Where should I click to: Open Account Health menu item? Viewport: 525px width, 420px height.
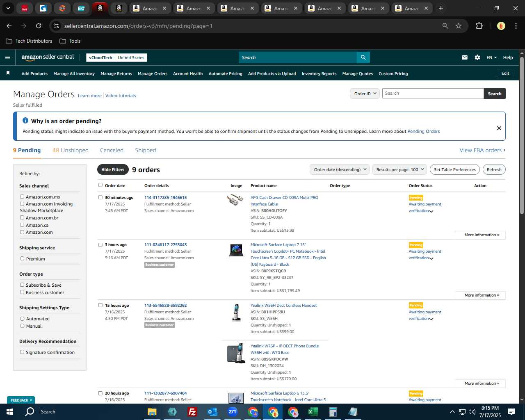pos(188,74)
